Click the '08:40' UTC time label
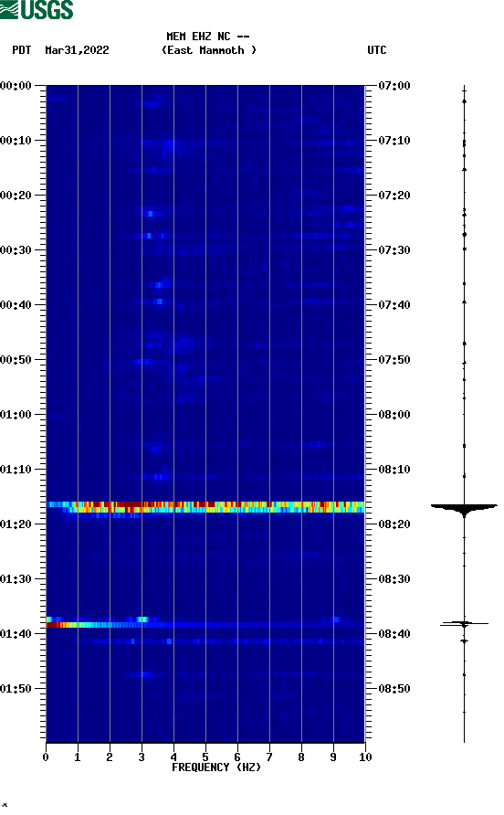Viewport: 504px width, 815px height. pyautogui.click(x=394, y=634)
